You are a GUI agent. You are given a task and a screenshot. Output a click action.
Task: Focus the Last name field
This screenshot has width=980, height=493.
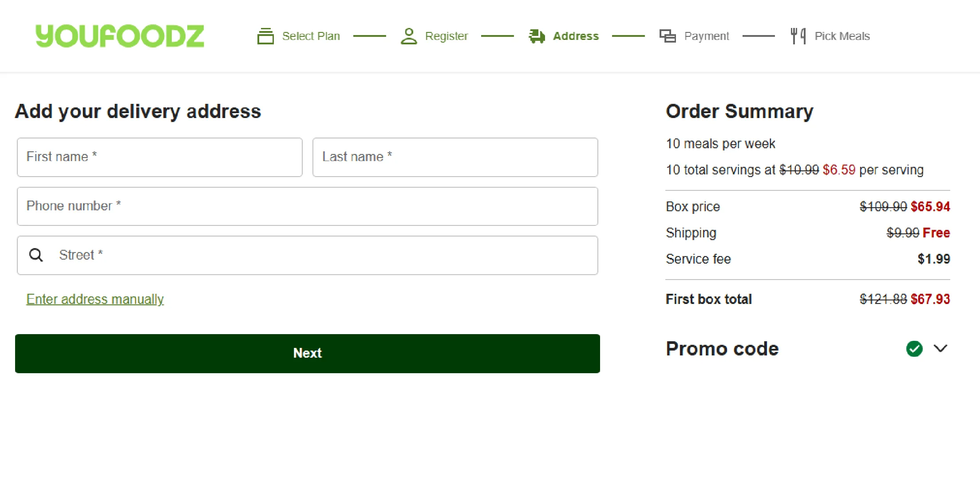455,157
